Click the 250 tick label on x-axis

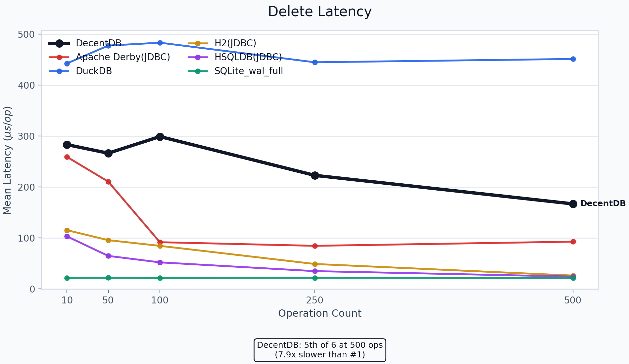314,300
